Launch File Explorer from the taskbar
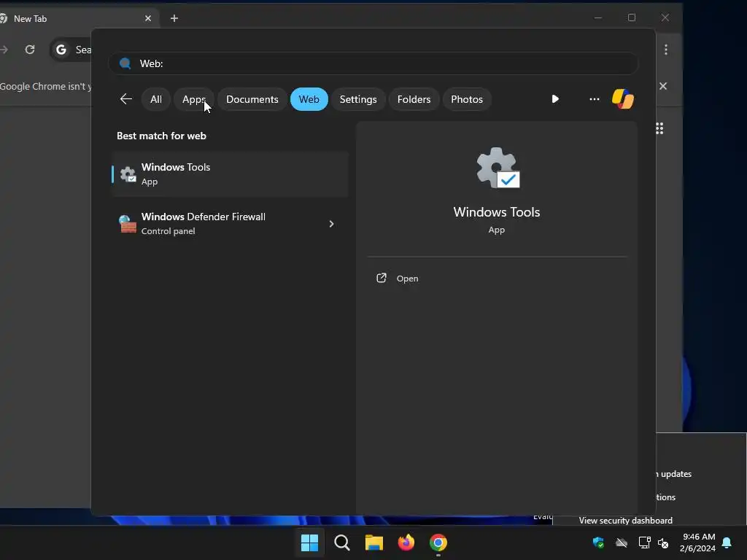The height and width of the screenshot is (560, 747). (374, 542)
